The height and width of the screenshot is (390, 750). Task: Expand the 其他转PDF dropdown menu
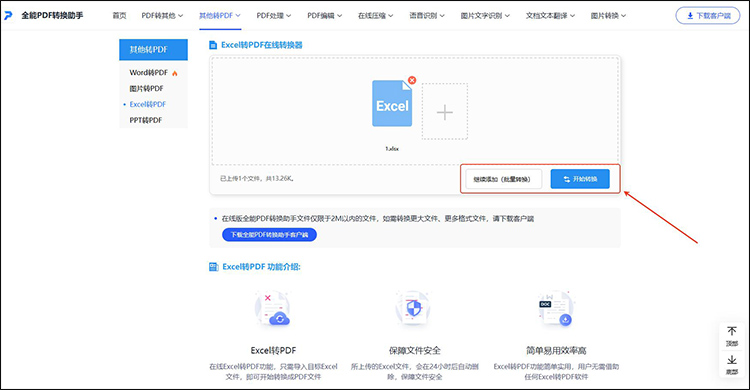[x=220, y=15]
